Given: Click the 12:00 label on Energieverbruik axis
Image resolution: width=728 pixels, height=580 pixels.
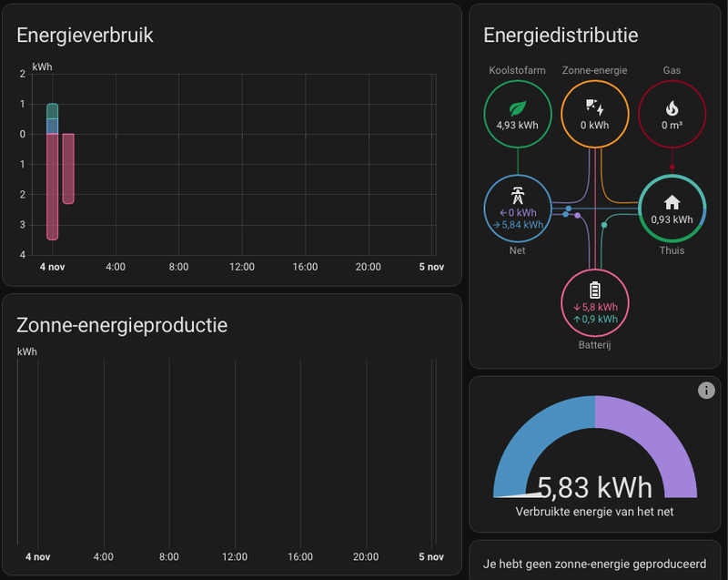Looking at the screenshot, I should (x=242, y=267).
